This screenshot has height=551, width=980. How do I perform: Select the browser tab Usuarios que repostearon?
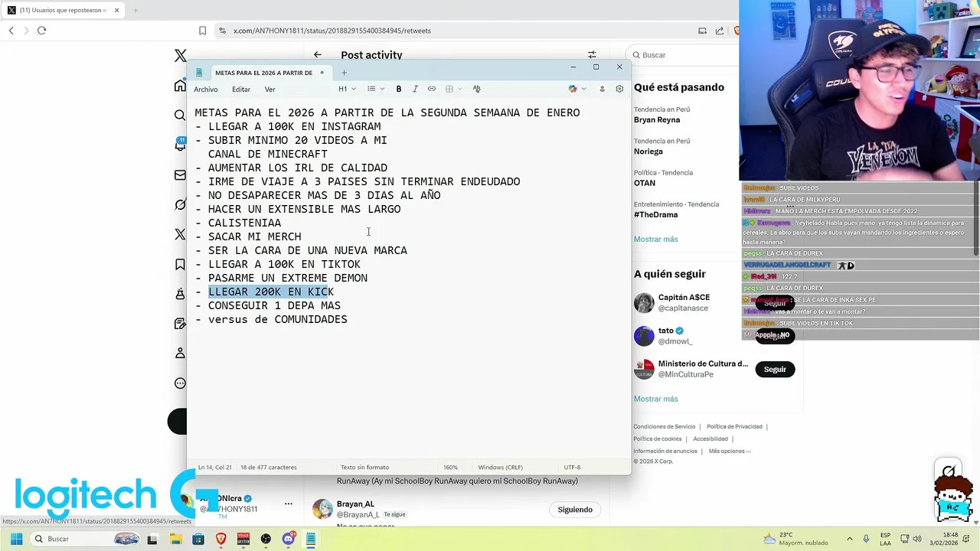pyautogui.click(x=63, y=10)
